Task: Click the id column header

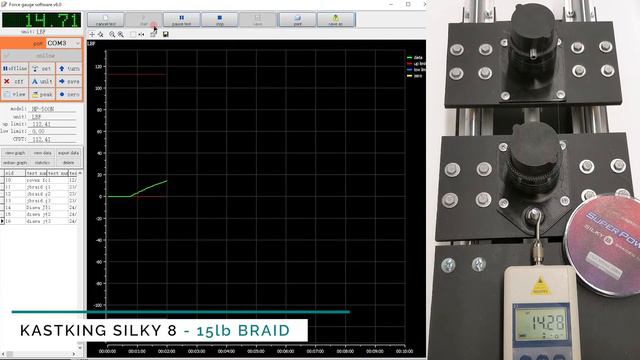Action: pyautogui.click(x=15, y=173)
